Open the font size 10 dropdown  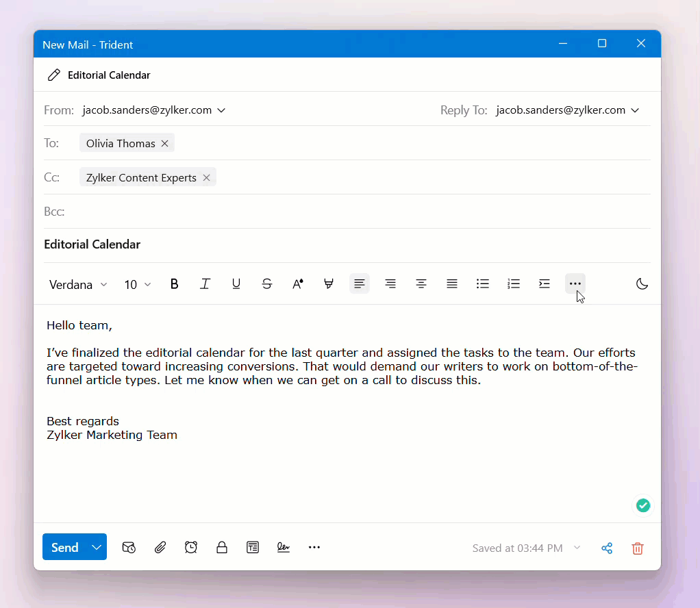137,285
